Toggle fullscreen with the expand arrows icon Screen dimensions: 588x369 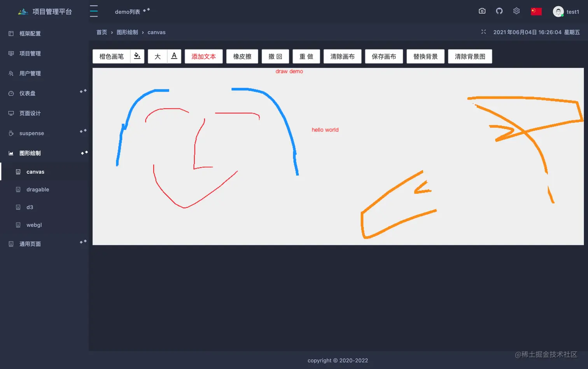pos(483,32)
